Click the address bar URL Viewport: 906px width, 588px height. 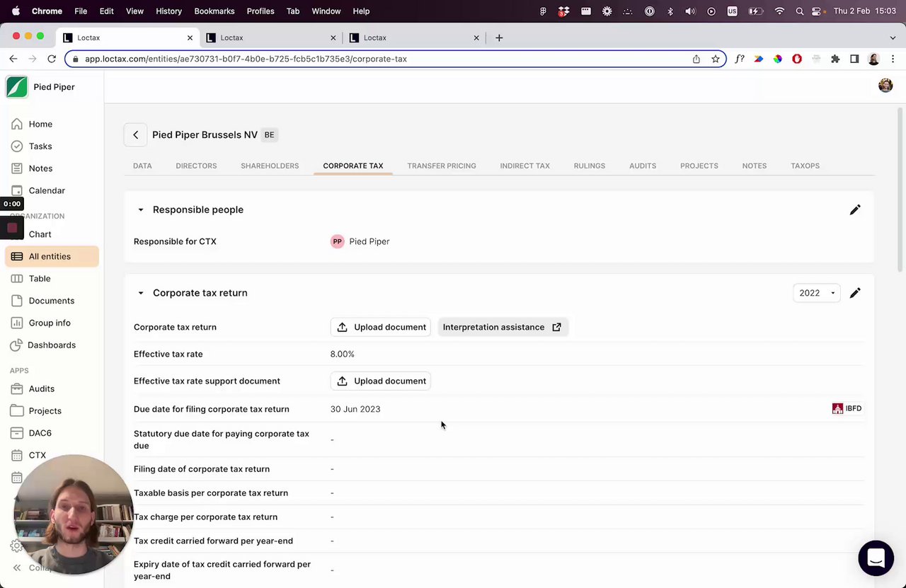tap(246, 59)
